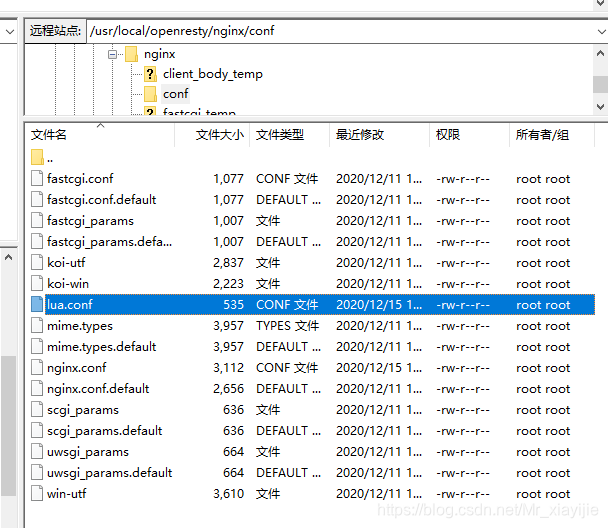608x528 pixels.
Task: Click the nginx.conf.default file icon
Action: 37,388
